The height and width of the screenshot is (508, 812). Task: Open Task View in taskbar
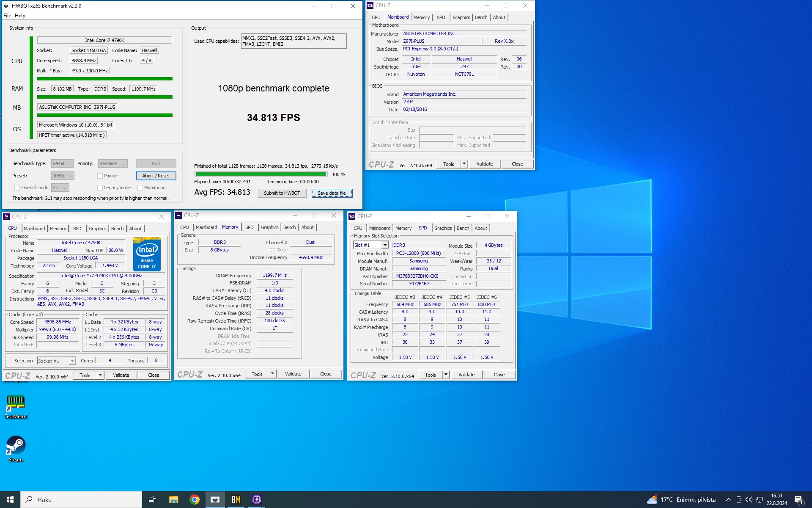[152, 500]
